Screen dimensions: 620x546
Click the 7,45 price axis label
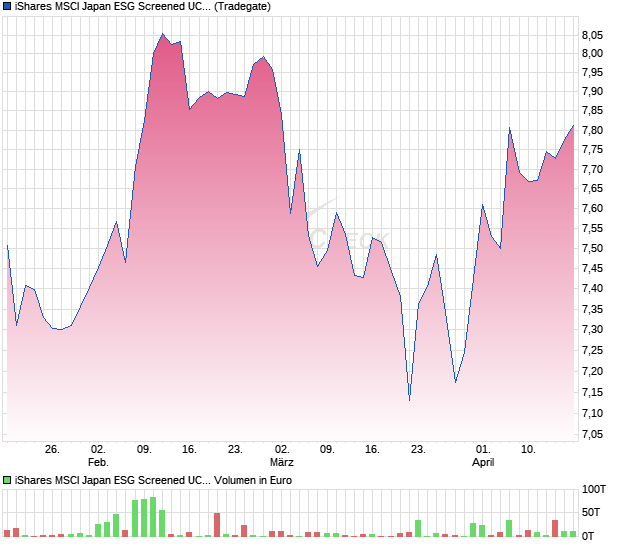592,268
